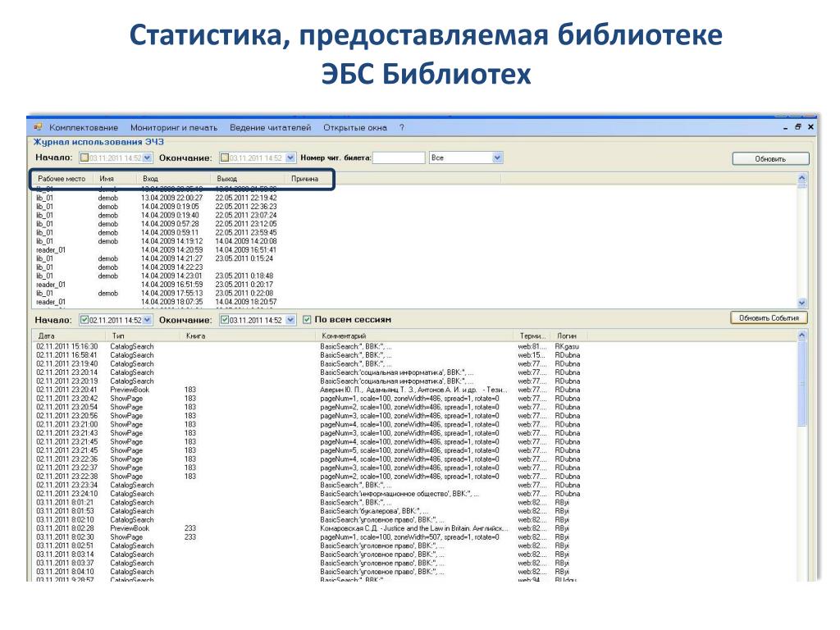Click the web:15... terminal cell
Image resolution: width=840 pixels, height=630 pixels.
tap(532, 355)
